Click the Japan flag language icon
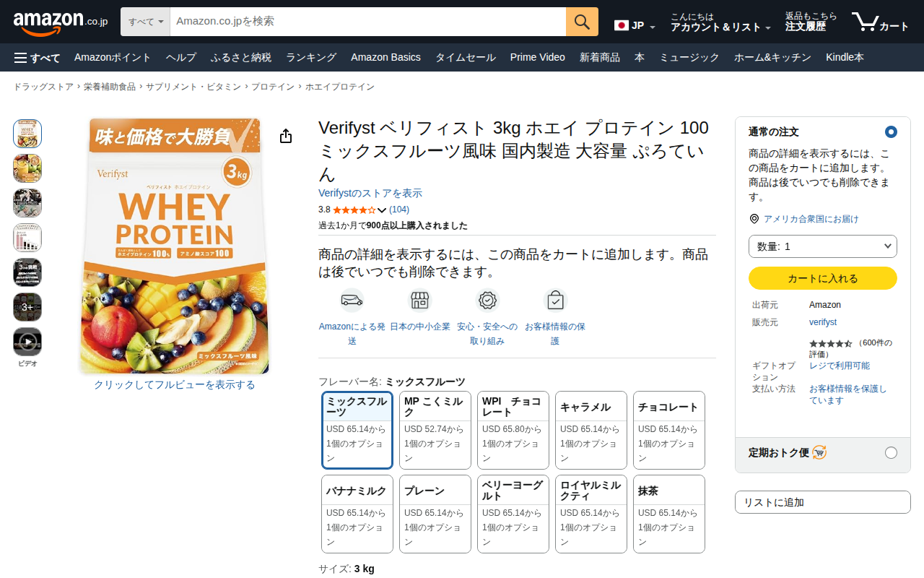924x578 pixels. coord(622,26)
